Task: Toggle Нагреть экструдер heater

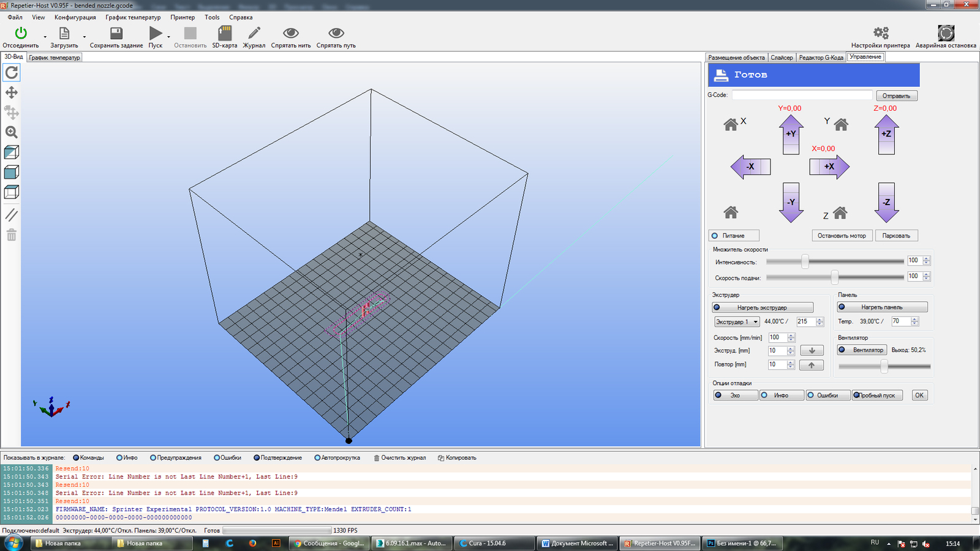Action: coord(763,307)
